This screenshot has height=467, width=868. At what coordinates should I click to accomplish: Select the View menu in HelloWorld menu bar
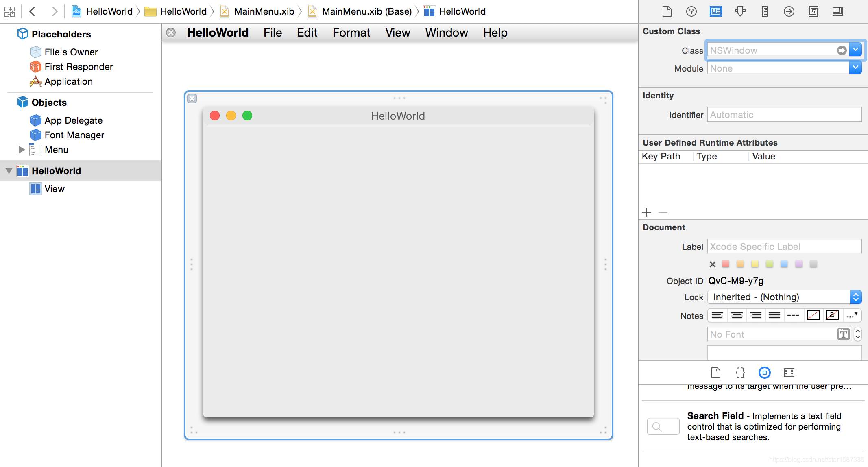click(x=397, y=33)
